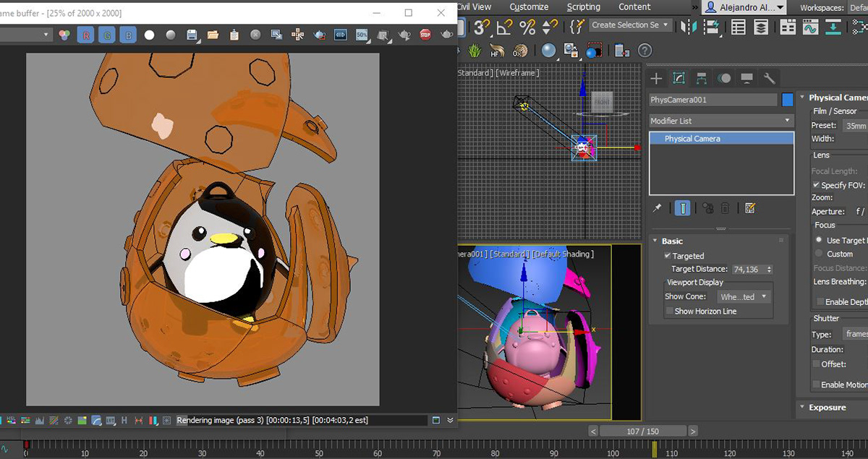
Task: Open the Hierarchy panel icon
Action: [x=701, y=78]
